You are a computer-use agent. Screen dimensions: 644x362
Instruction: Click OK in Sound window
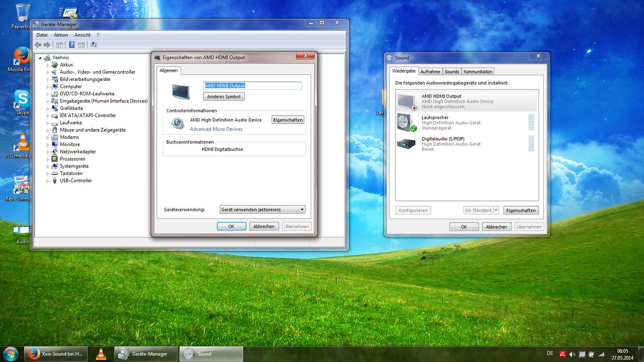point(464,227)
